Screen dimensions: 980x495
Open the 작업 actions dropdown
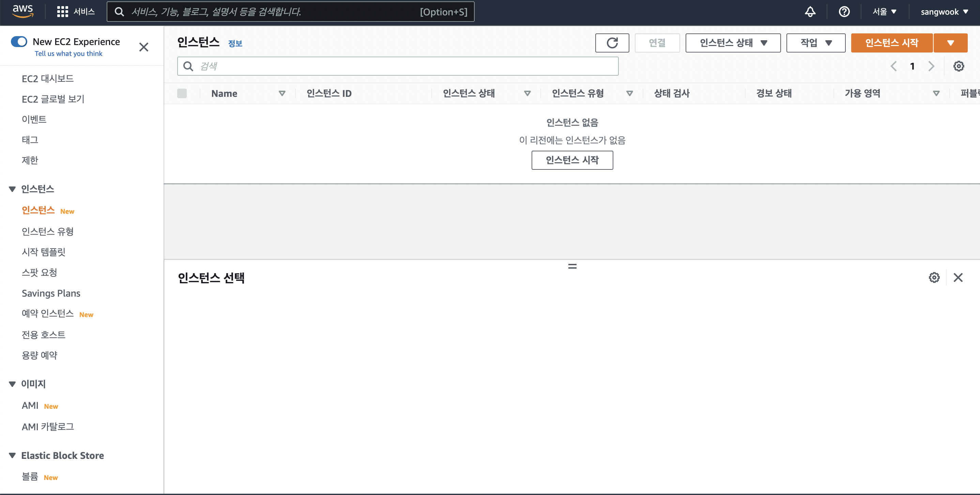click(x=816, y=43)
